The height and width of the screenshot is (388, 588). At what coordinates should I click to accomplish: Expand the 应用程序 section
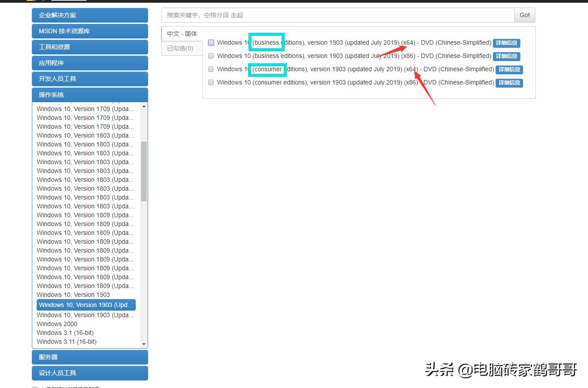(x=90, y=63)
